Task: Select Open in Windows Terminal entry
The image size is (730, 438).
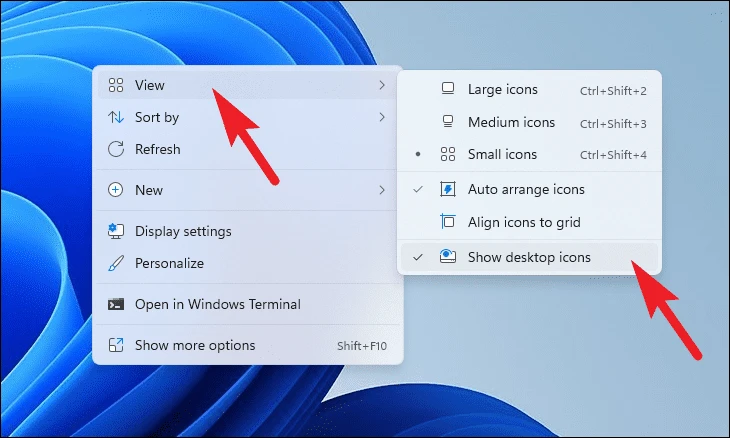Action: point(248,304)
